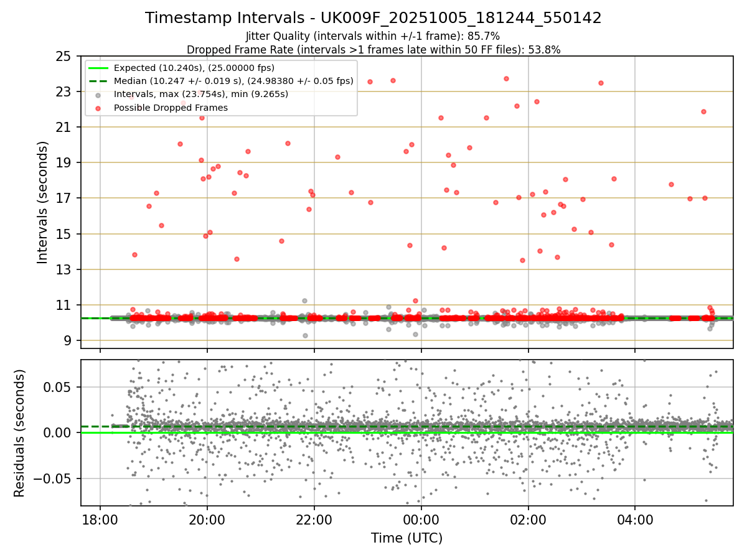Select the 'Median (10.247 +/- 0.019 s)' legend entry

[233, 81]
